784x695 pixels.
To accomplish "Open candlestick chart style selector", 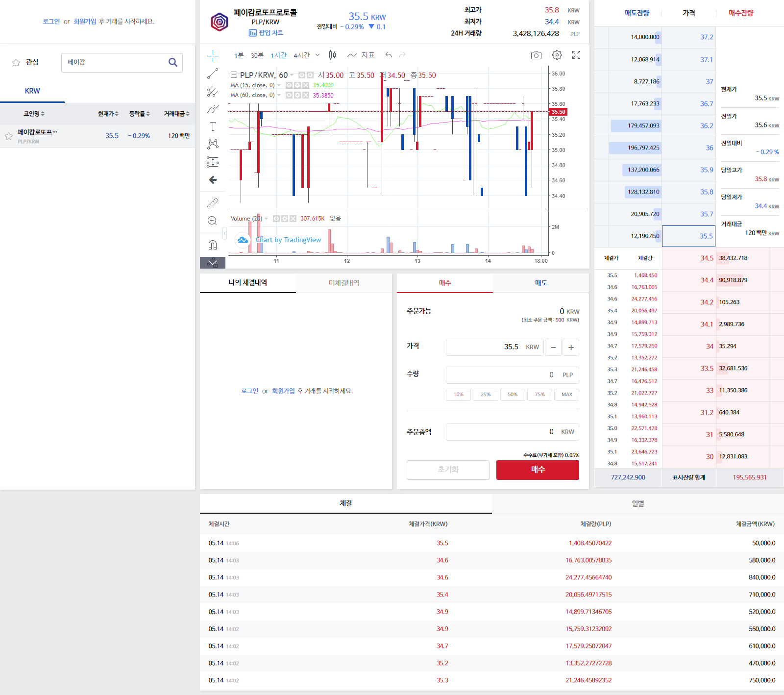I will tap(332, 55).
